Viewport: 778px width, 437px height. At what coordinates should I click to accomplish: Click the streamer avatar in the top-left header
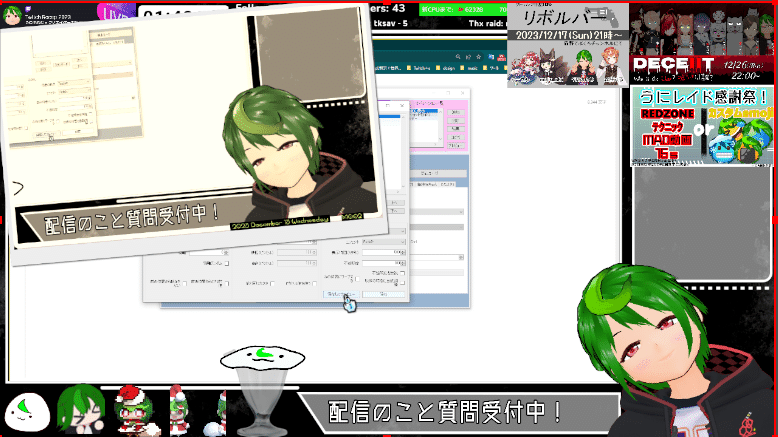(x=12, y=15)
